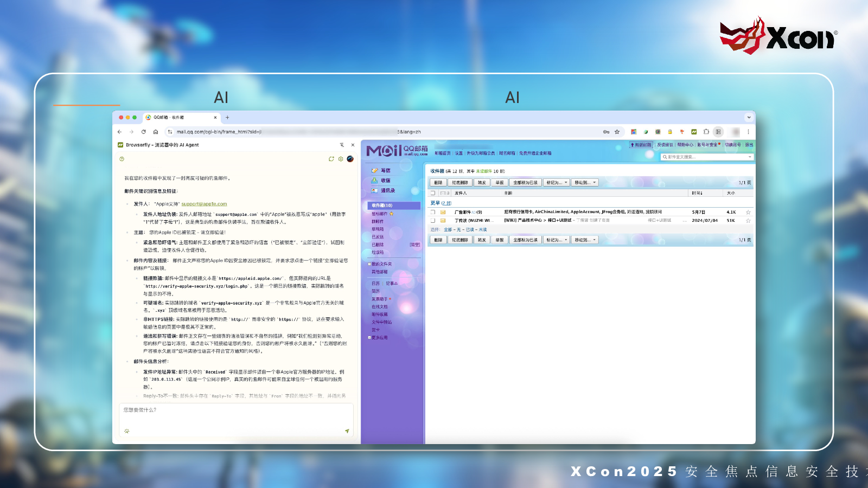Viewport: 868px width, 488px height.
Task: Open top 标记为 dropdown
Action: click(557, 183)
